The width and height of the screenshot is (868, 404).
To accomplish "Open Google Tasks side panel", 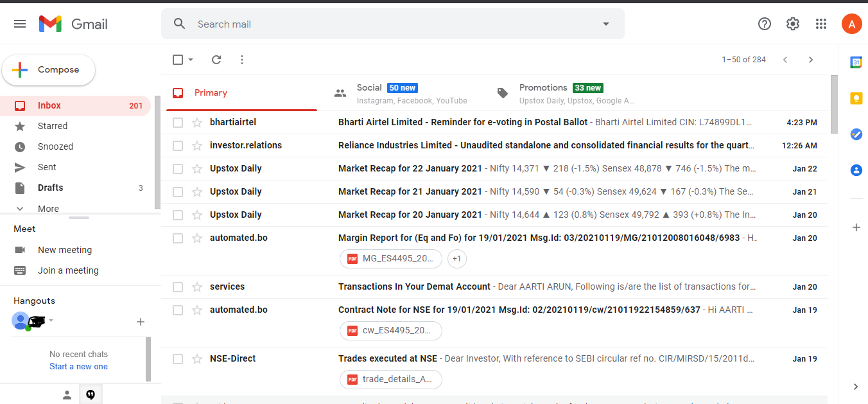I will click(856, 134).
